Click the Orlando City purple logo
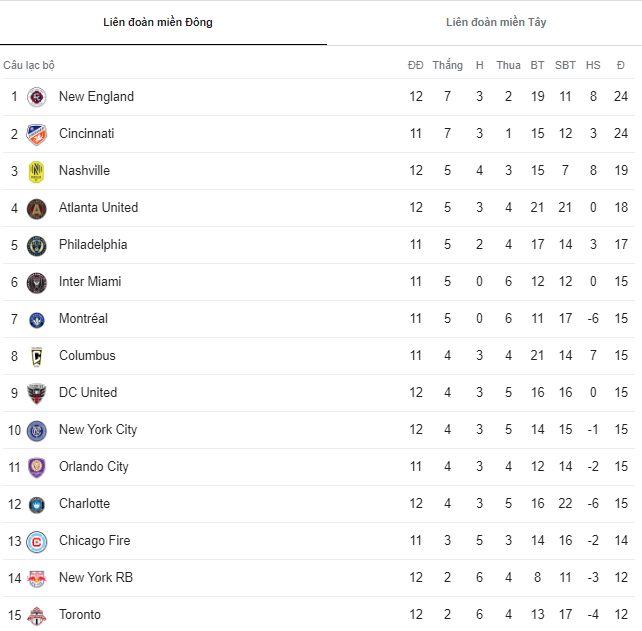This screenshot has width=642, height=631. coord(37,467)
